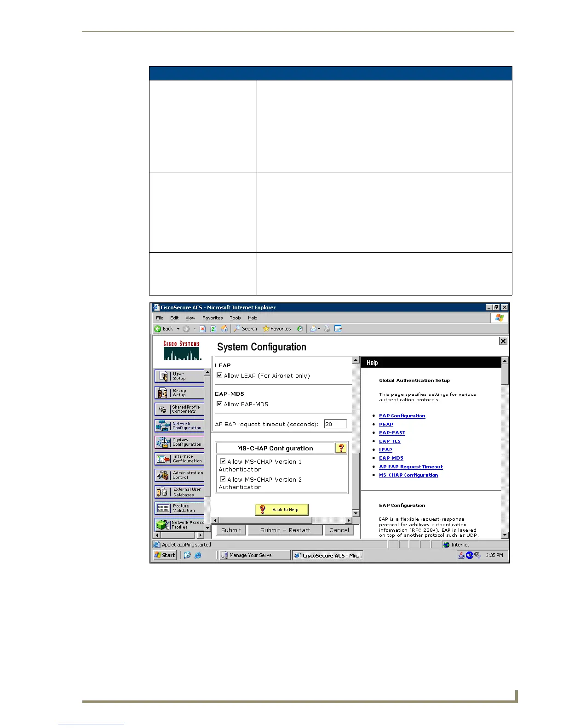The image size is (563, 728).
Task: Toggle Allow MS-CHAP Version 2 Authentication
Action: tap(223, 479)
